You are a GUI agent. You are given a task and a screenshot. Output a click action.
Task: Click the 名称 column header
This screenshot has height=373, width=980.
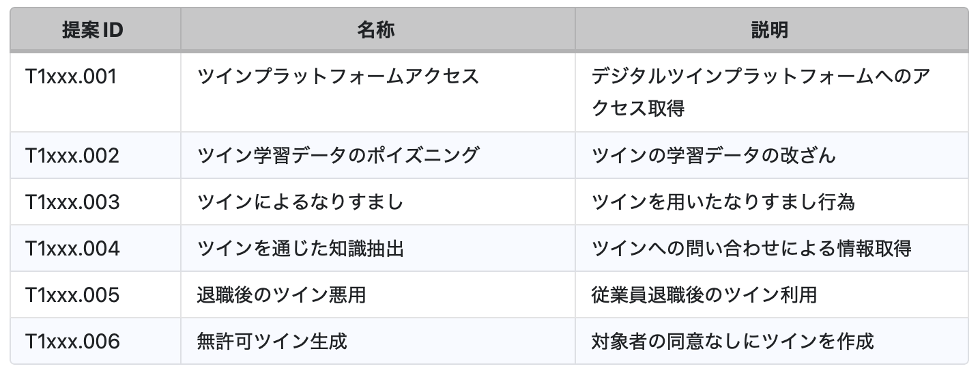(x=376, y=31)
